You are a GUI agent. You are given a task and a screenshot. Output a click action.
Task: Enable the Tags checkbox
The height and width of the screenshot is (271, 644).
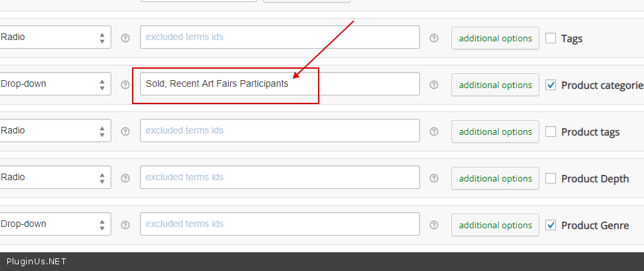(551, 38)
